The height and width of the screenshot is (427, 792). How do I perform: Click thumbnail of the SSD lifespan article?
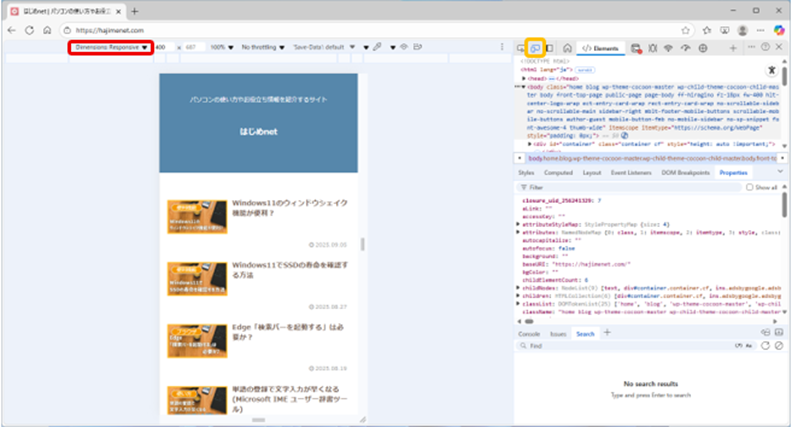pyautogui.click(x=197, y=279)
